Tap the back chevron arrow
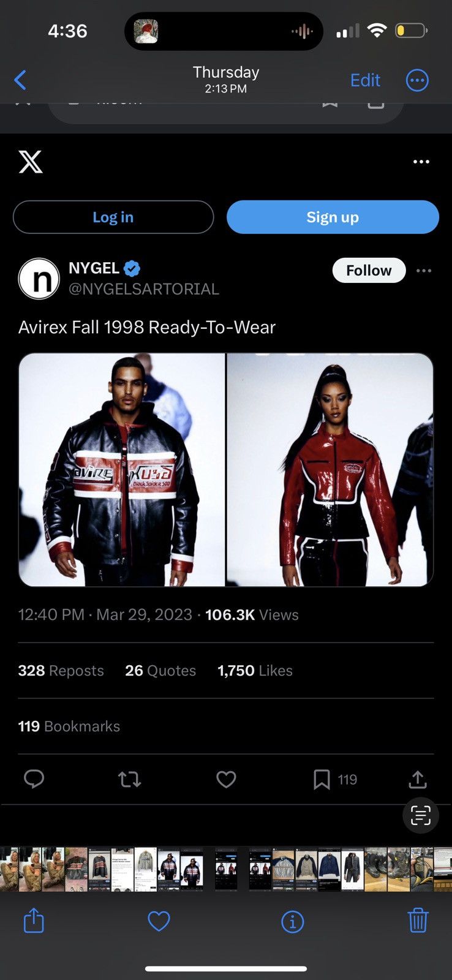452x980 pixels. point(20,80)
